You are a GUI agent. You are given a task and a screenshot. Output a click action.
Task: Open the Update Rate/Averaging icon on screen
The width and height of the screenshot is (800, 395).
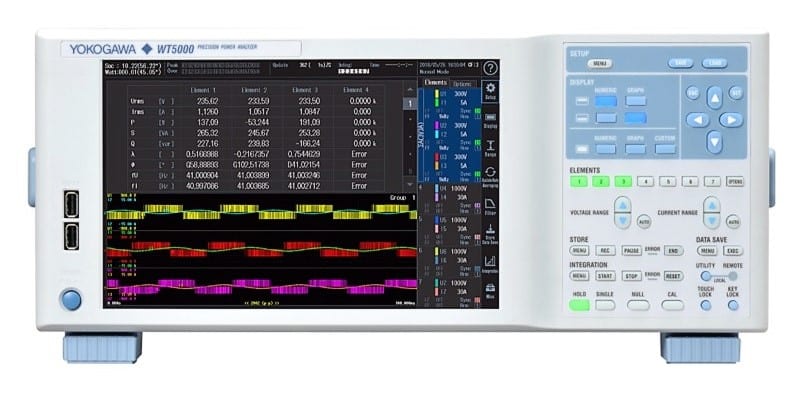coord(490,176)
